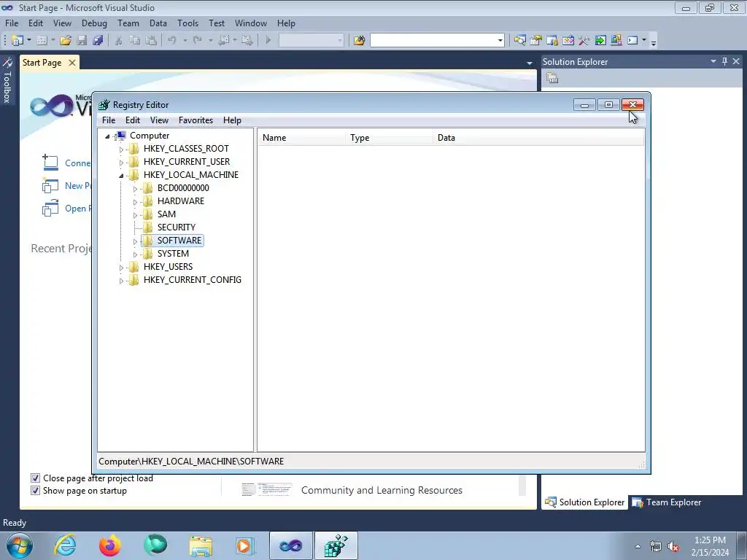Click the Type column header

coord(390,138)
